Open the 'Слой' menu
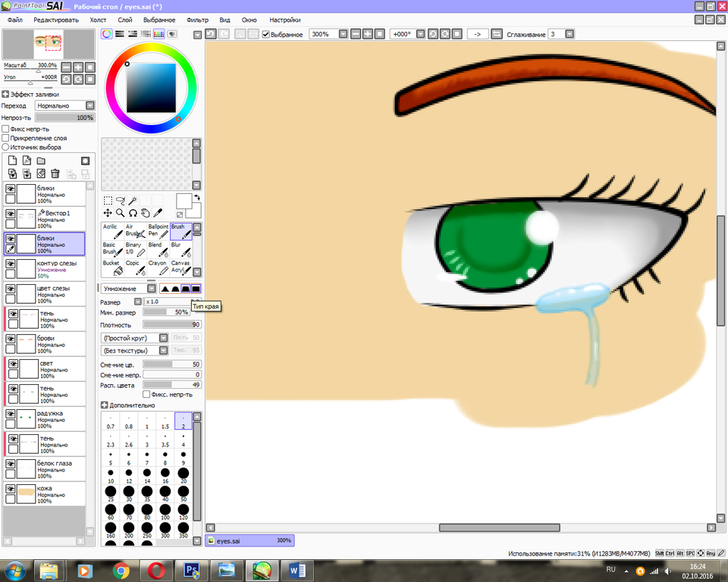The image size is (728, 582). [125, 20]
